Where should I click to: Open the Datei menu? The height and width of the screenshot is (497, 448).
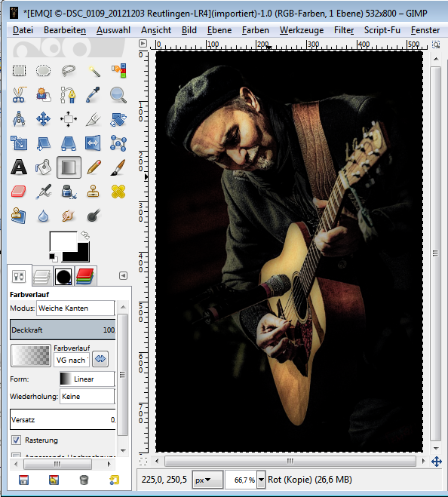tap(23, 30)
